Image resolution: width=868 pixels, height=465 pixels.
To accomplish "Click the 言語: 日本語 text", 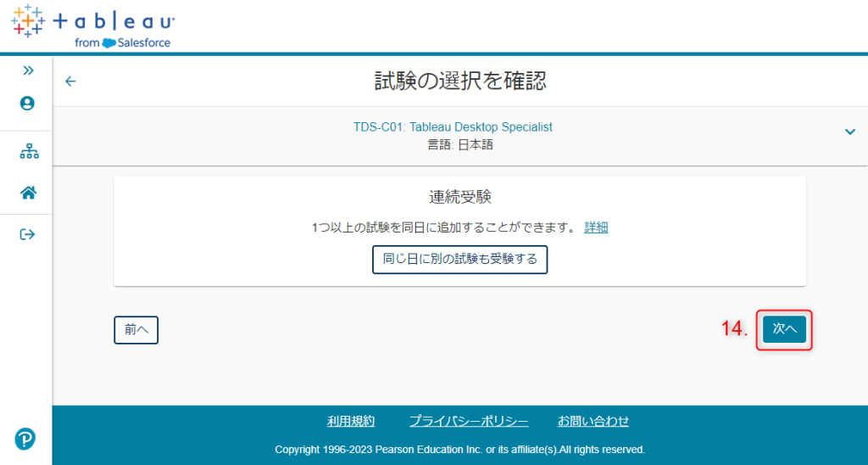I will pos(460,146).
